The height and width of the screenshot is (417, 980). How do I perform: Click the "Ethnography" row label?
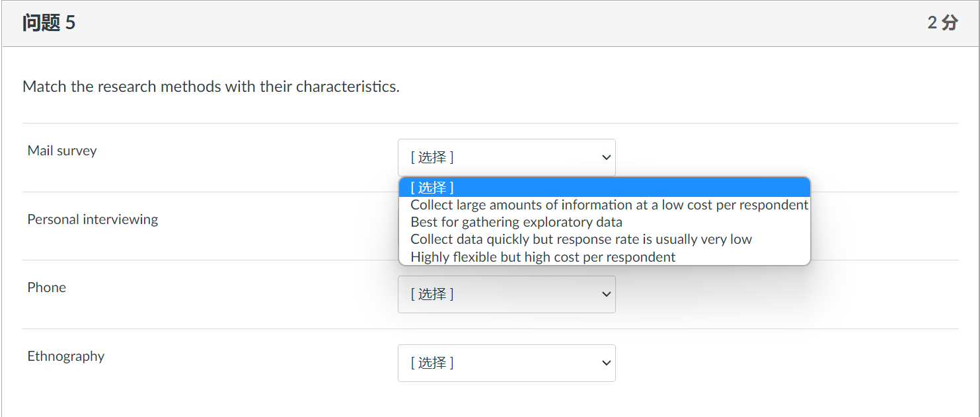tap(66, 356)
